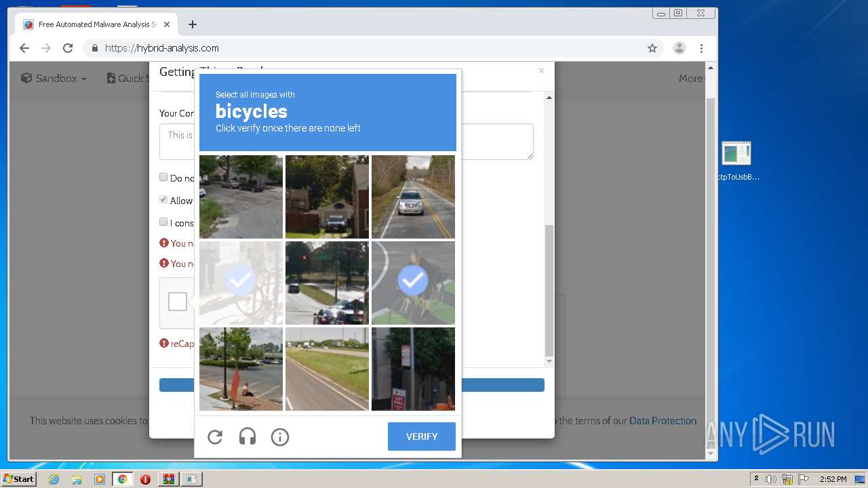Select the Free Automated Malware Analysis tab
Screen dimensions: 868x488
click(x=96, y=24)
